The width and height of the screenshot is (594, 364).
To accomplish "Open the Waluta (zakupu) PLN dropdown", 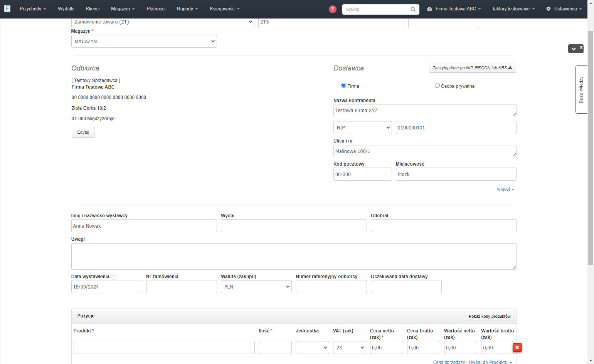I will (256, 287).
